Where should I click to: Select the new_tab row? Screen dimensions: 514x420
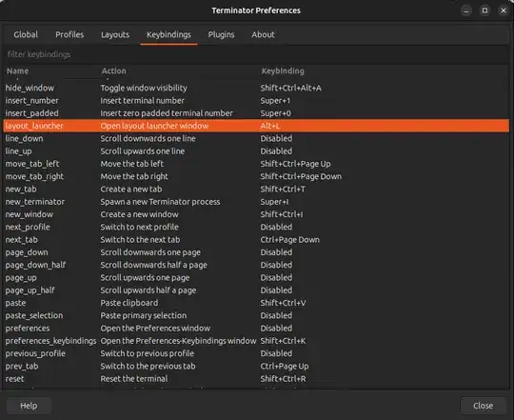pos(256,190)
